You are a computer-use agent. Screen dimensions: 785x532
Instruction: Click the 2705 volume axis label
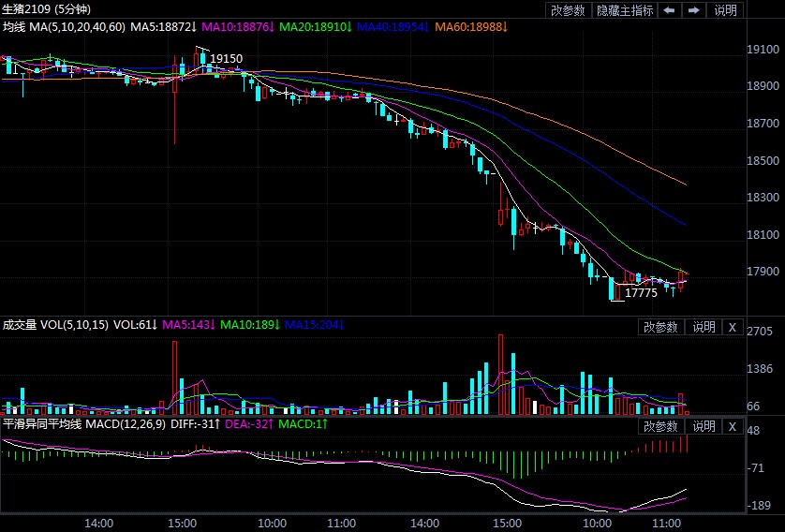(760, 332)
